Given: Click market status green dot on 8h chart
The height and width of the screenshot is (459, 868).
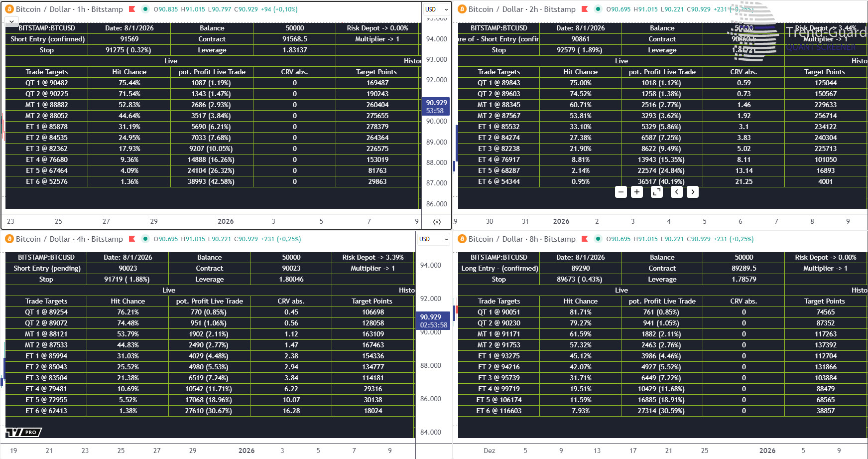Looking at the screenshot, I should 598,239.
